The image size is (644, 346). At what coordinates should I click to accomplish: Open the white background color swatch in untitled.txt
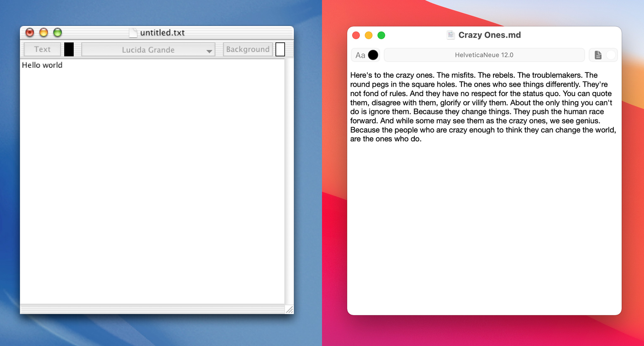tap(280, 49)
